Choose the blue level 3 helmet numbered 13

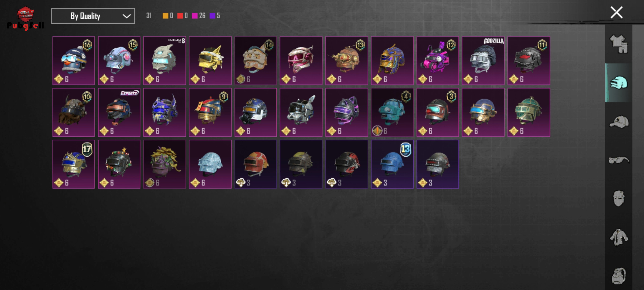coord(392,164)
